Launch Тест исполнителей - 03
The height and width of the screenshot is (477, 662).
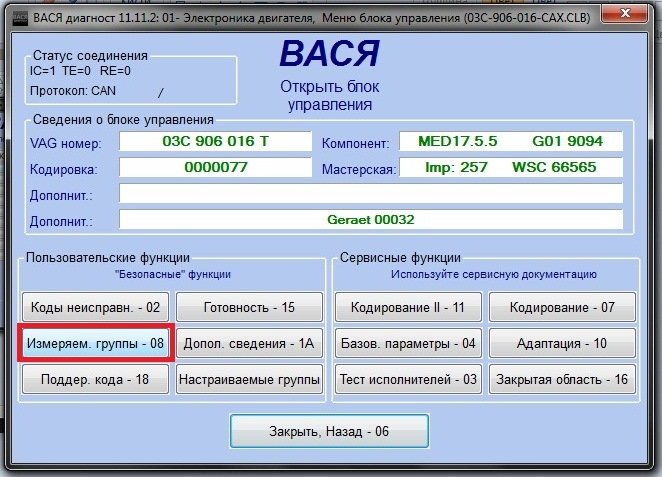(407, 380)
